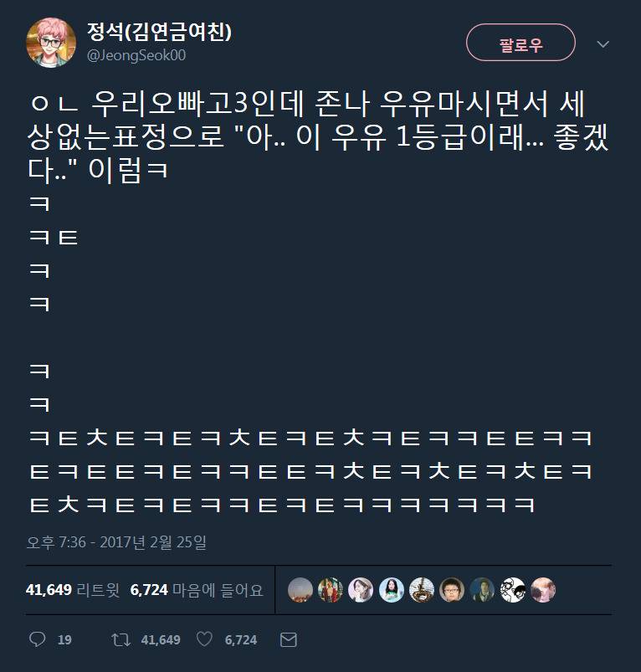
Task: Open the tweet options chevron dropdown
Action: pyautogui.click(x=603, y=44)
